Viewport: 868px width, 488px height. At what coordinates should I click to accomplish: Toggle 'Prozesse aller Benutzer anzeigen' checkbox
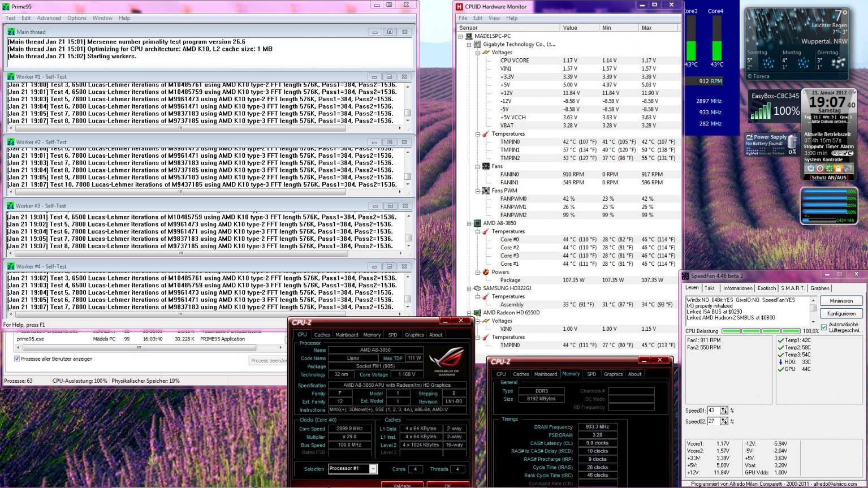(17, 359)
